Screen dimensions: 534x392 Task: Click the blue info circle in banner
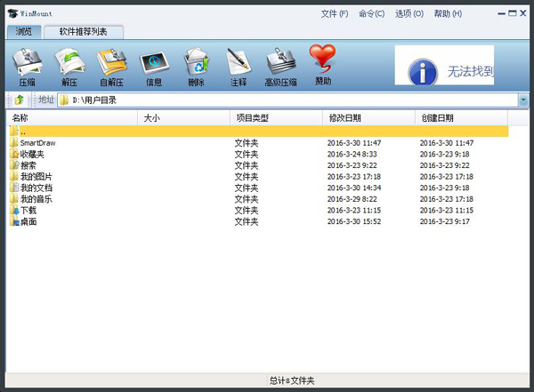[423, 72]
